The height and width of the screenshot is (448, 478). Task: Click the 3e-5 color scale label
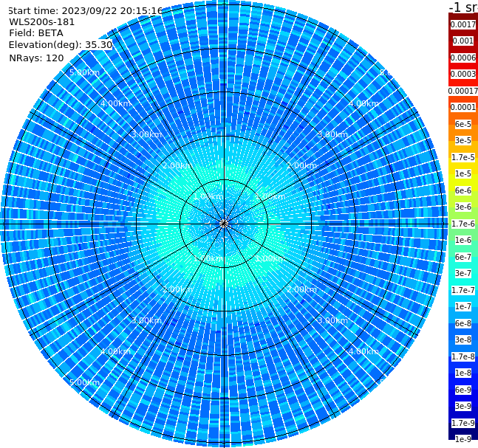point(463,140)
